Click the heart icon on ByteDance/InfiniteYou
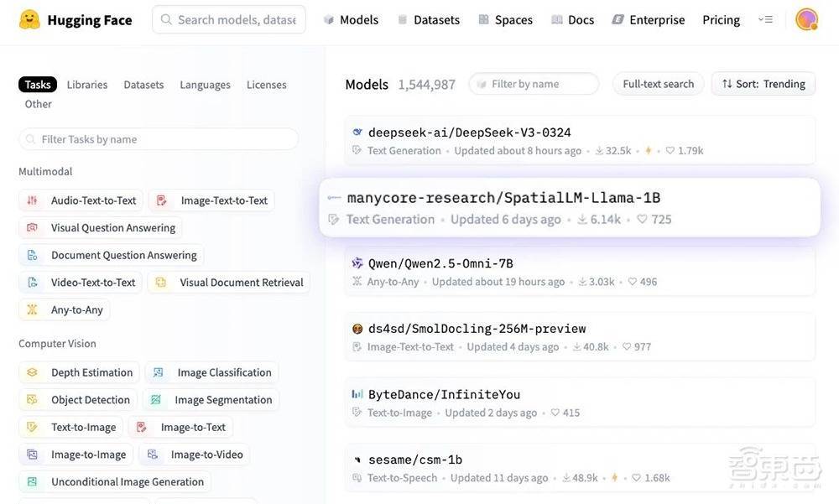The height and width of the screenshot is (504, 839). pos(555,413)
